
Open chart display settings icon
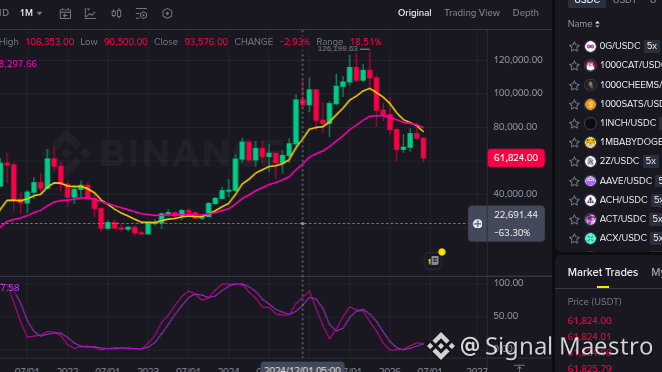point(141,14)
